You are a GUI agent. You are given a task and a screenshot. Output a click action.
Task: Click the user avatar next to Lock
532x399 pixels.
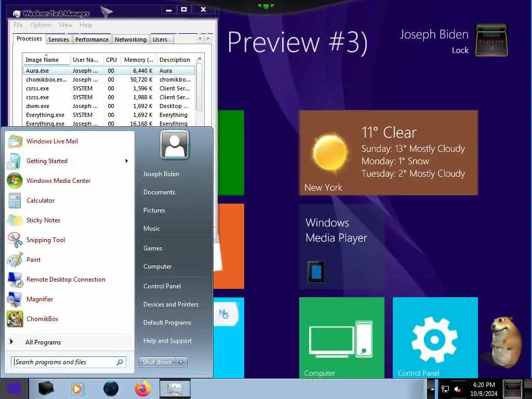491,40
